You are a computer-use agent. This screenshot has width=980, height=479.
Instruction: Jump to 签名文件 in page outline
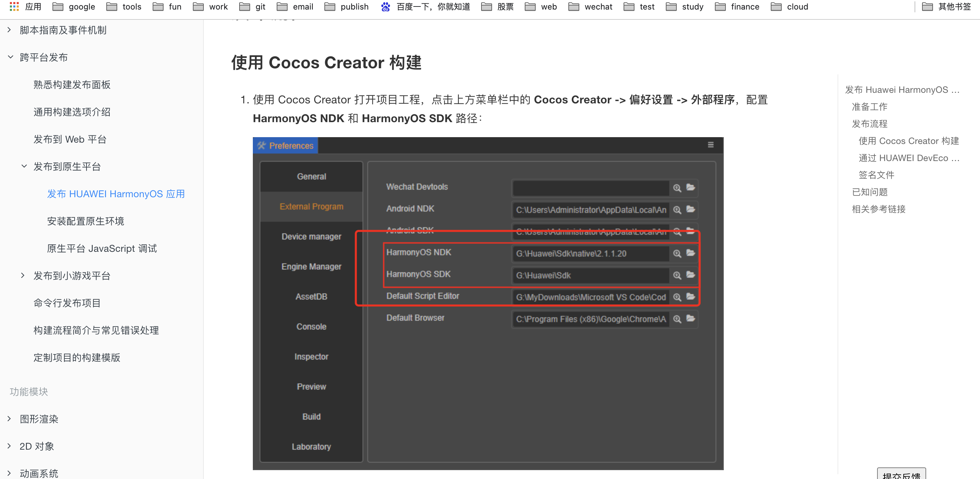[876, 175]
